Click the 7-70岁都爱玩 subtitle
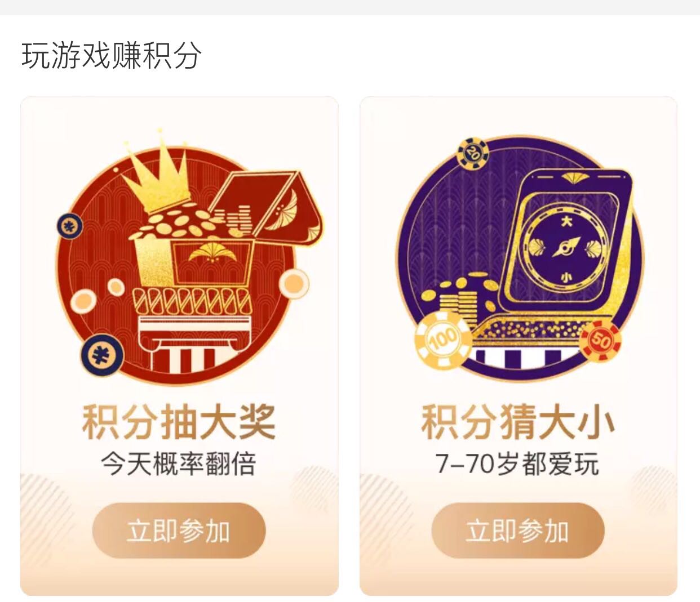700x602 pixels. click(517, 464)
